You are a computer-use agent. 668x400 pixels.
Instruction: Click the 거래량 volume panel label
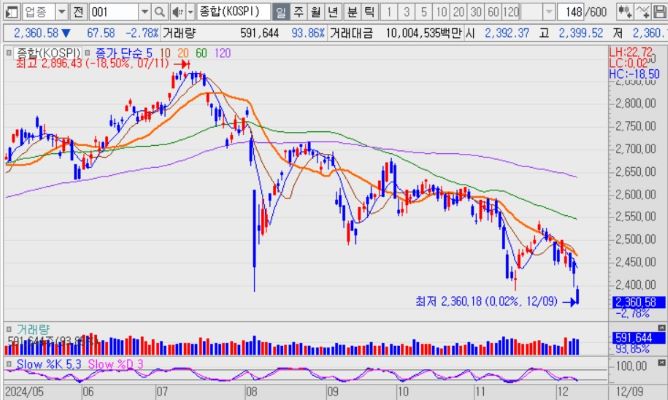(33, 329)
